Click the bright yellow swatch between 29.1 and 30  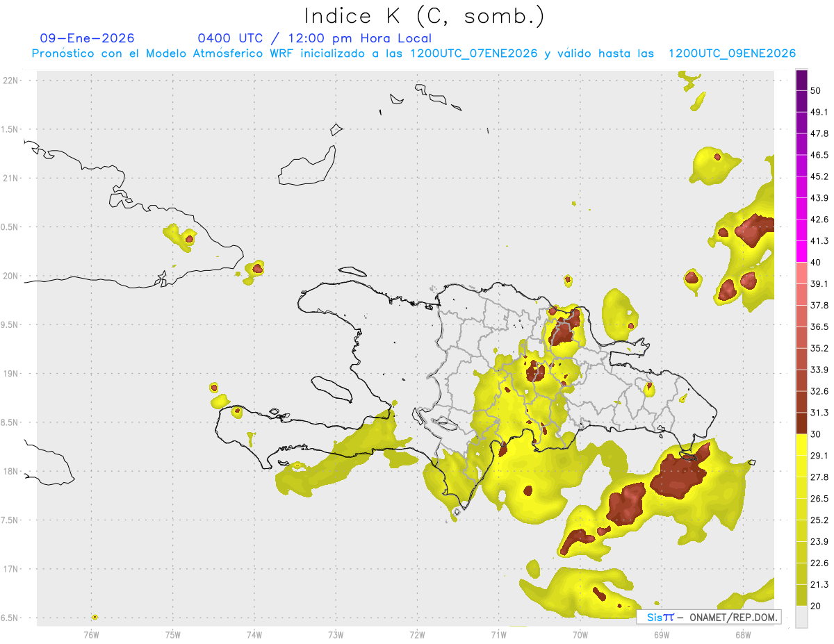pos(801,445)
